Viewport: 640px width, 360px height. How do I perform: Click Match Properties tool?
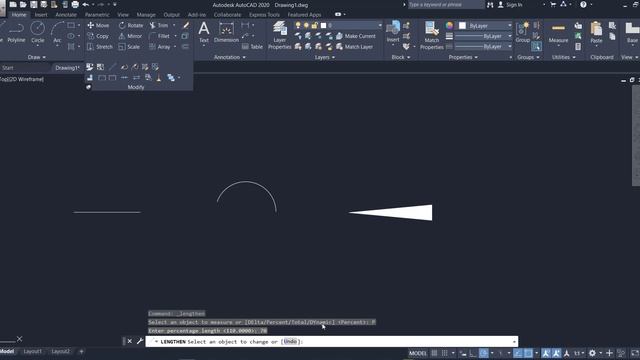(431, 36)
